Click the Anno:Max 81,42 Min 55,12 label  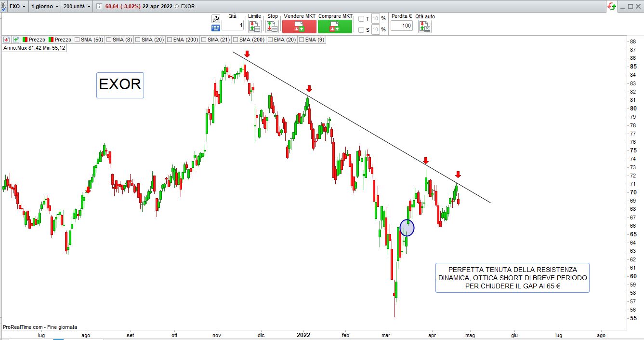pos(34,48)
